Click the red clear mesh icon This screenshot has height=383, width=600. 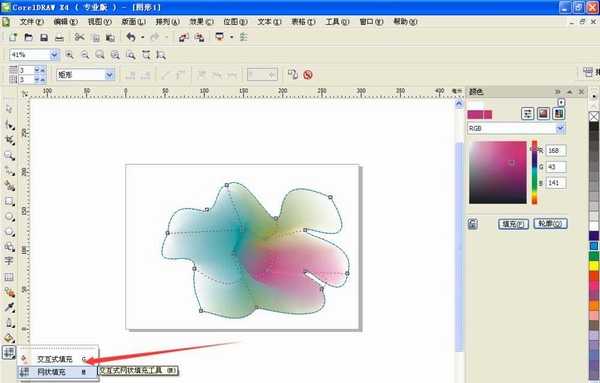(x=308, y=75)
